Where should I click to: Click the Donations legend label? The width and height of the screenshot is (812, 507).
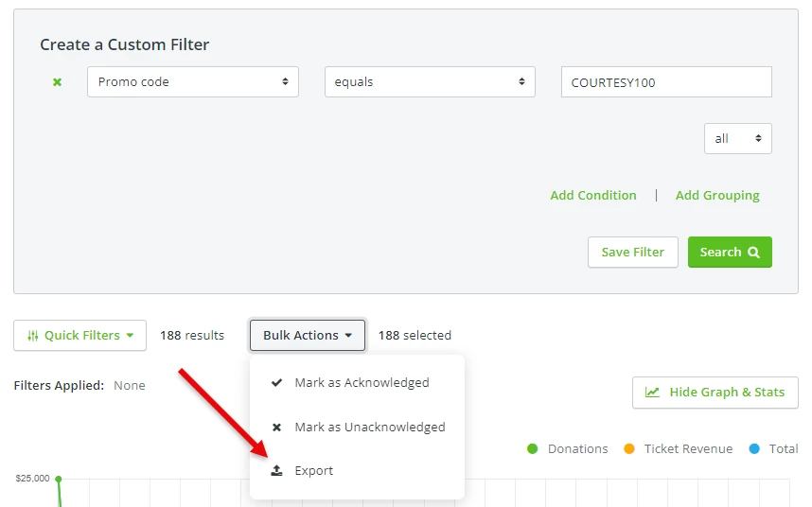coord(578,448)
